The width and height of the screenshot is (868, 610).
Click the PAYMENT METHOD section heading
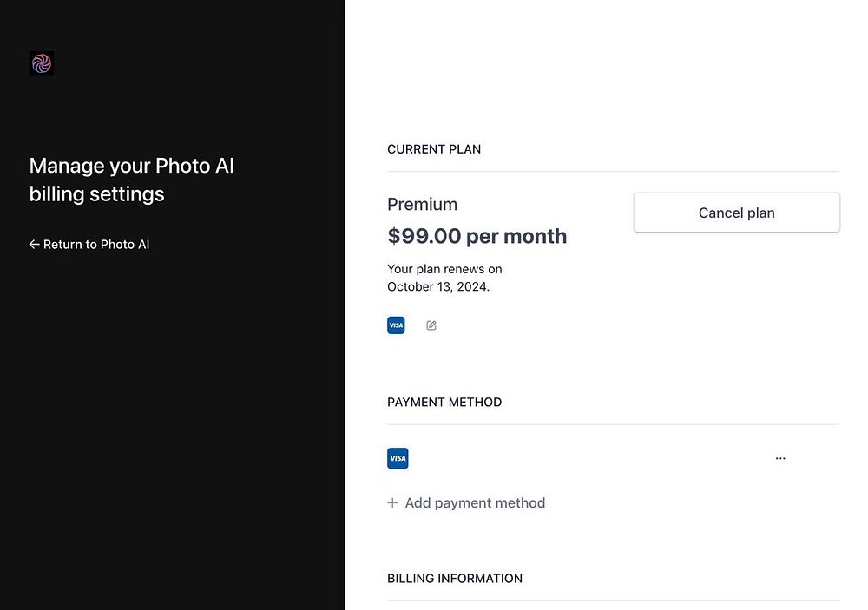click(444, 402)
